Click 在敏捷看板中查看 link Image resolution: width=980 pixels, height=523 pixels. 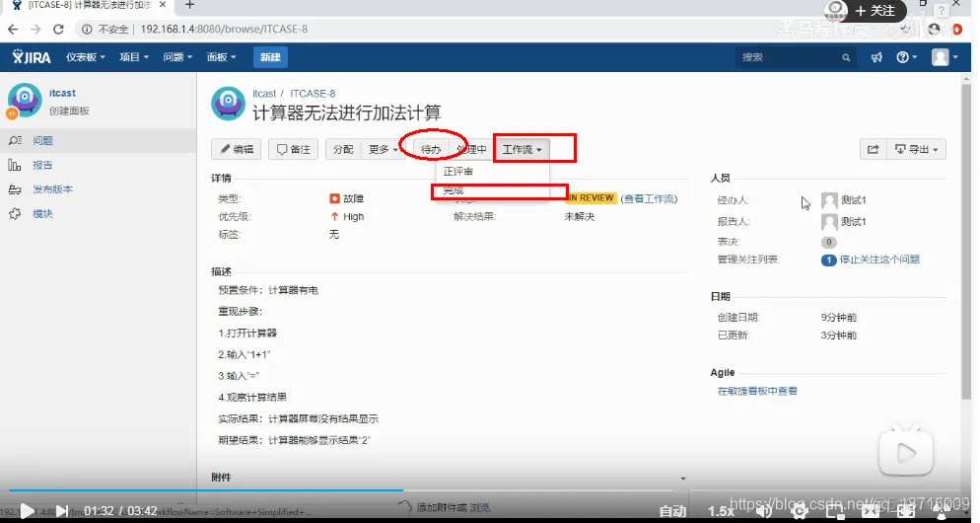coord(757,391)
